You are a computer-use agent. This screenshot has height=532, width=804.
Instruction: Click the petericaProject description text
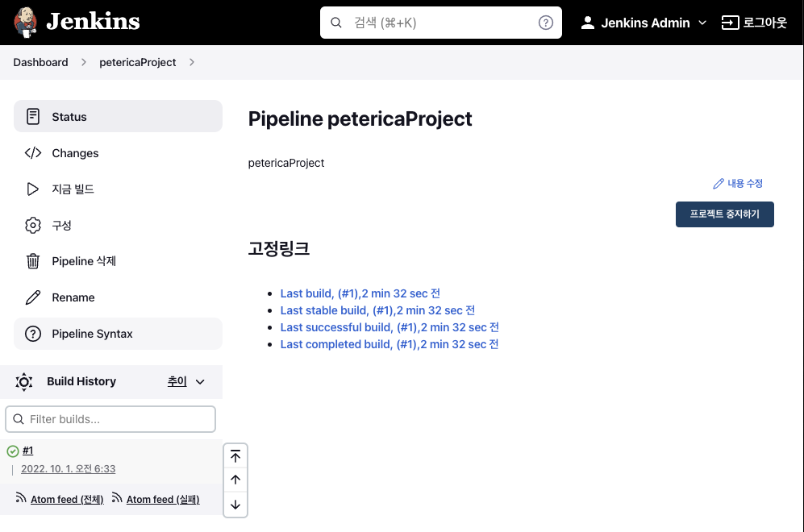tap(286, 163)
